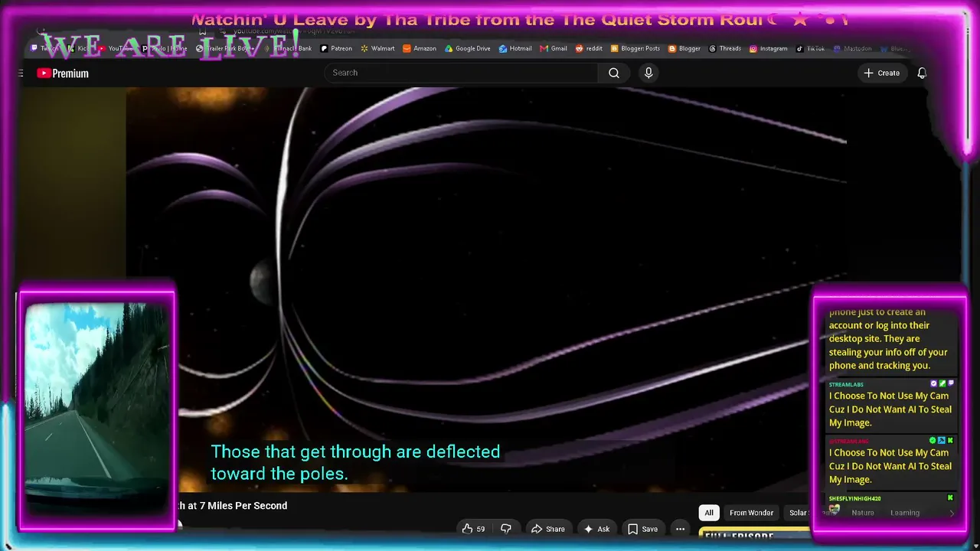Select the From Wonder filter chip

(751, 513)
